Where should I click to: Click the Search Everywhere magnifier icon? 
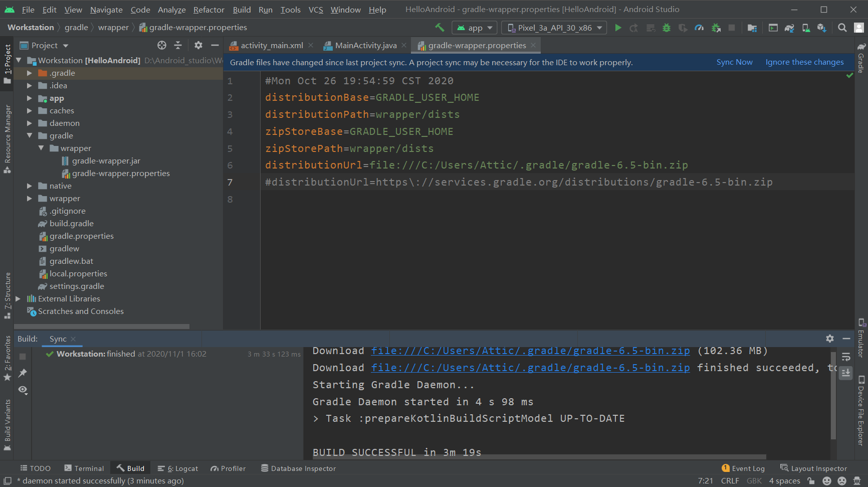pos(842,28)
